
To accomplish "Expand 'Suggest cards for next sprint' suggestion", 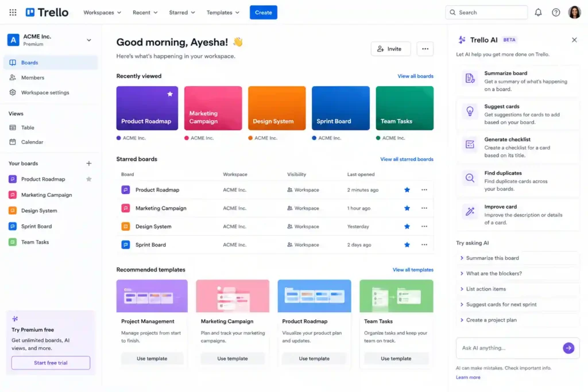I will pos(517,304).
